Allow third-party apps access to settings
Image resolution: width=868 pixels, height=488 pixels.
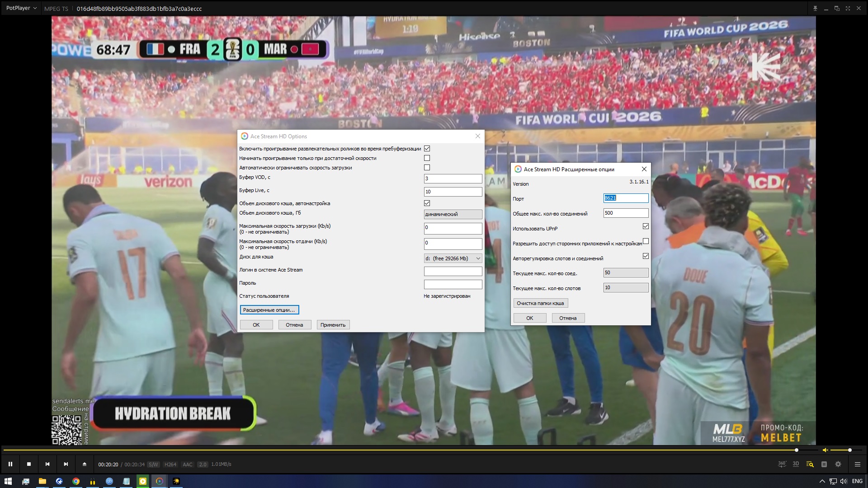[646, 241]
